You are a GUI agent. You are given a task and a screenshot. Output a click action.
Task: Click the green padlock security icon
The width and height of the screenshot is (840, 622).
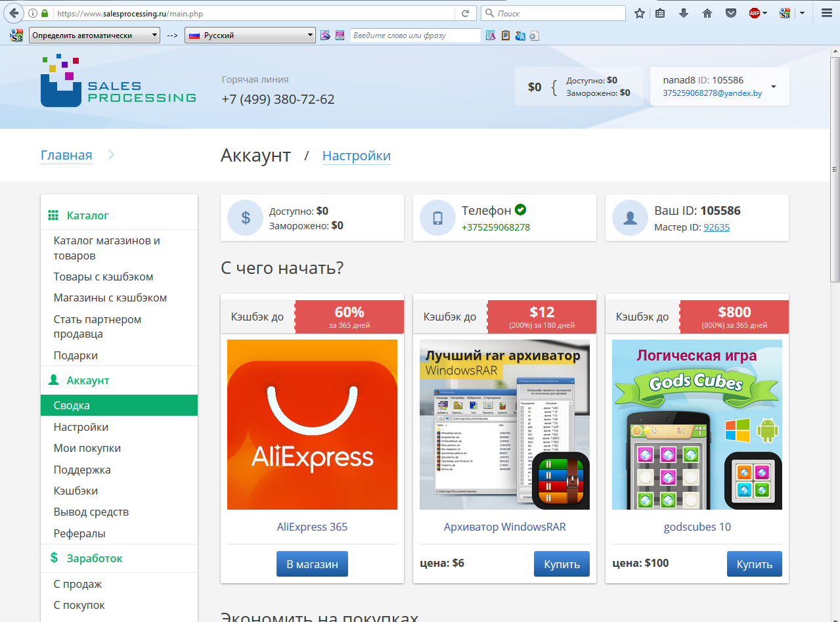coord(45,13)
